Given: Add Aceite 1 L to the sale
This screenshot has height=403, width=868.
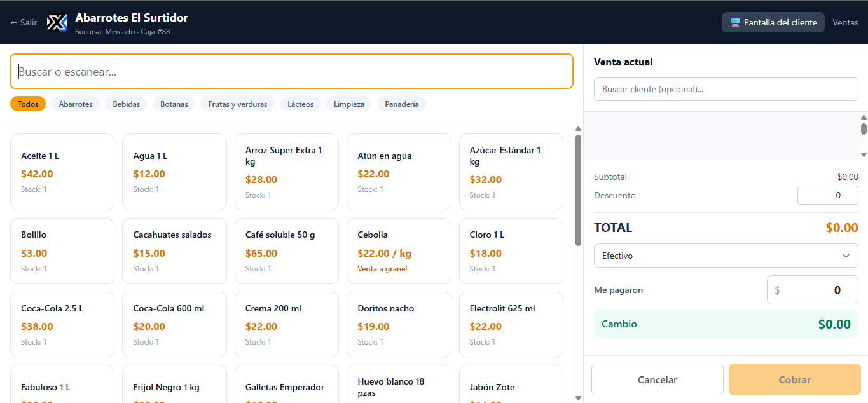Looking at the screenshot, I should 62,172.
